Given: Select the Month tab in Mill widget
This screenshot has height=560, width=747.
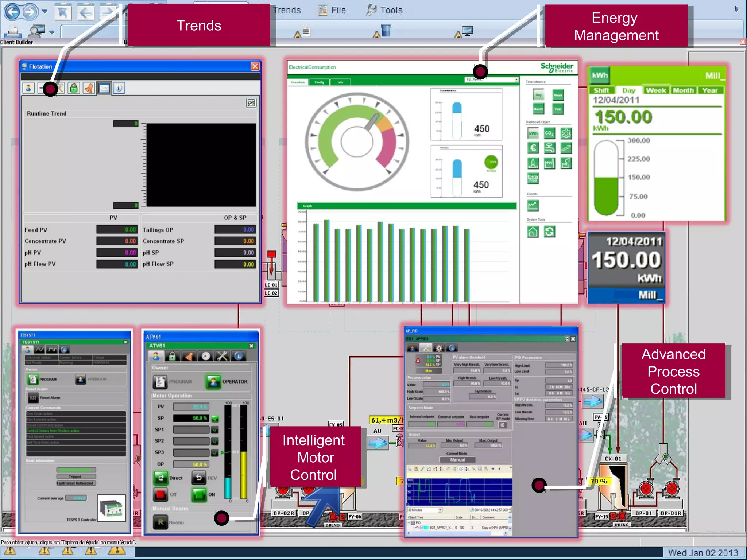Looking at the screenshot, I should point(684,90).
